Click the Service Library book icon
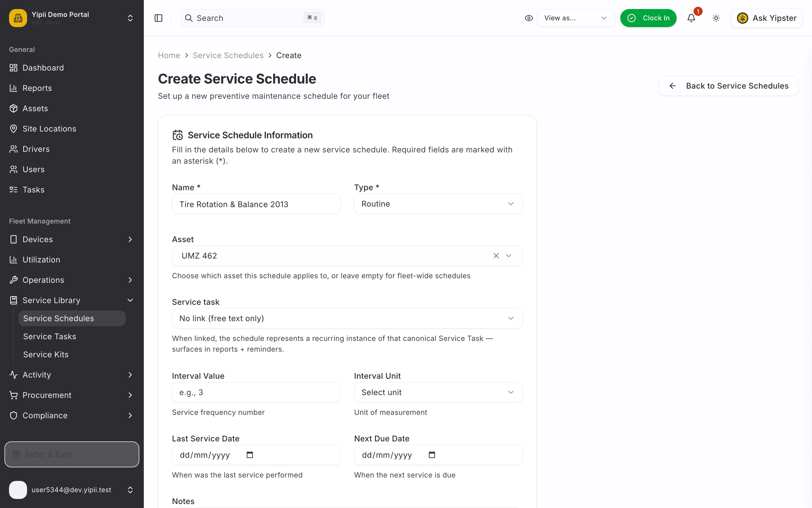The image size is (812, 508). point(14,300)
